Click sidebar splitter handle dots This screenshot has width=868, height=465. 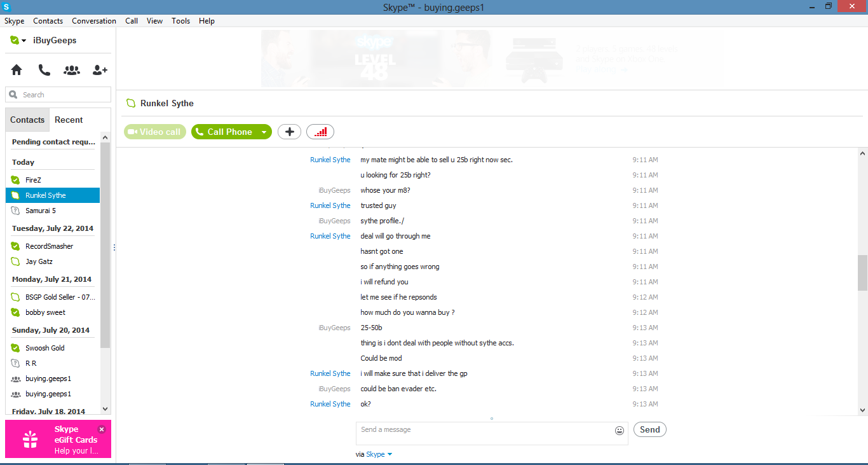[114, 248]
